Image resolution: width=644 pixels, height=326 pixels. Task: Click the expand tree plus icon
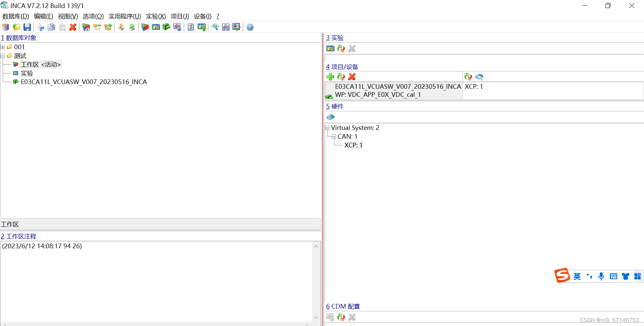coord(108,27)
